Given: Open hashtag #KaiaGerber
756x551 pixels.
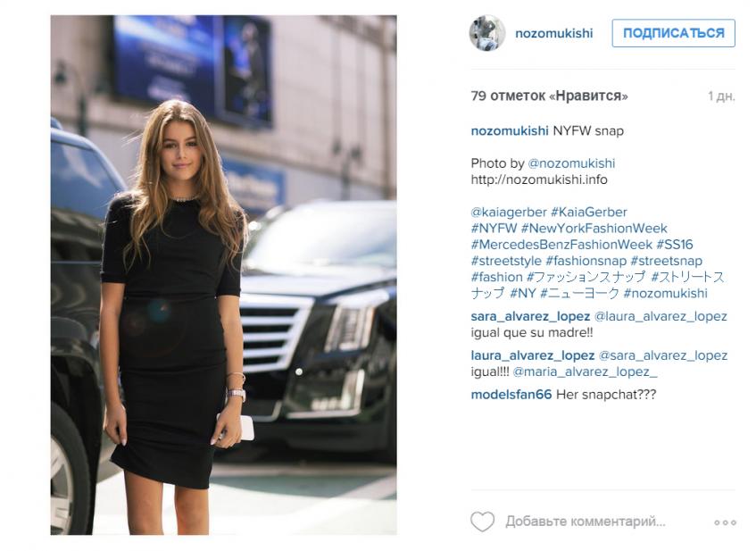Looking at the screenshot, I should (x=589, y=212).
